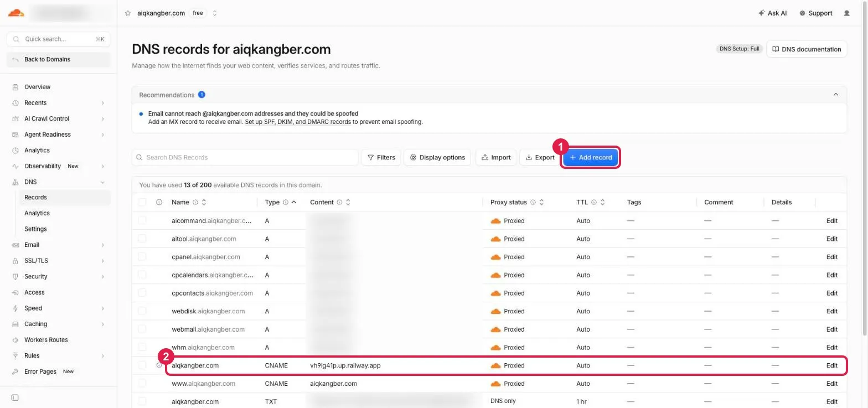The width and height of the screenshot is (868, 408).
Task: Expand the AI Crawl Control section
Action: pyautogui.click(x=103, y=119)
